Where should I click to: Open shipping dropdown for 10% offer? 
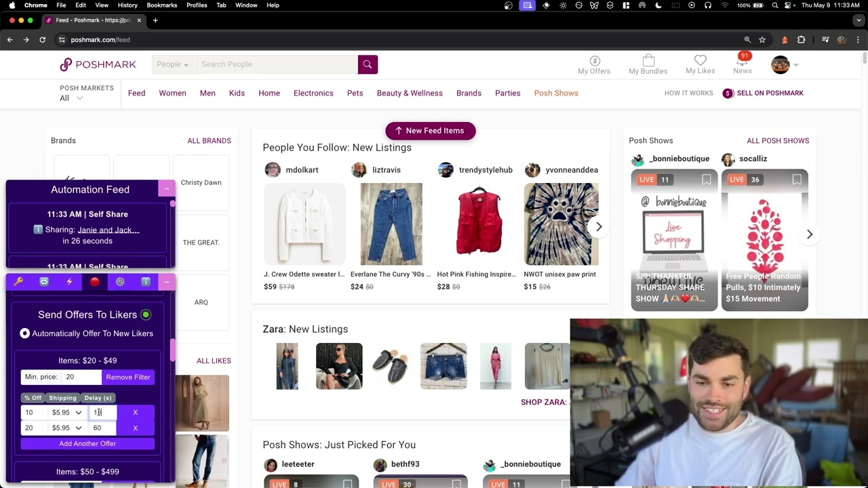pyautogui.click(x=66, y=412)
